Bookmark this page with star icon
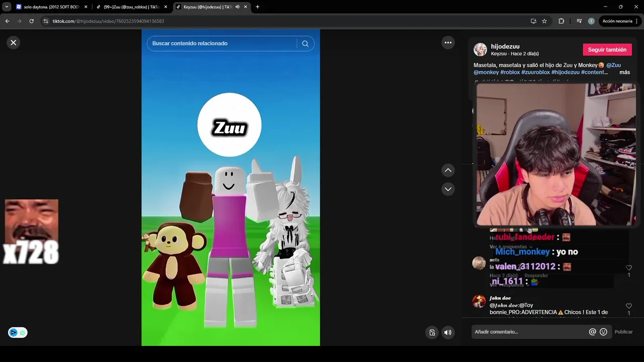This screenshot has width=644, height=362. (544, 21)
